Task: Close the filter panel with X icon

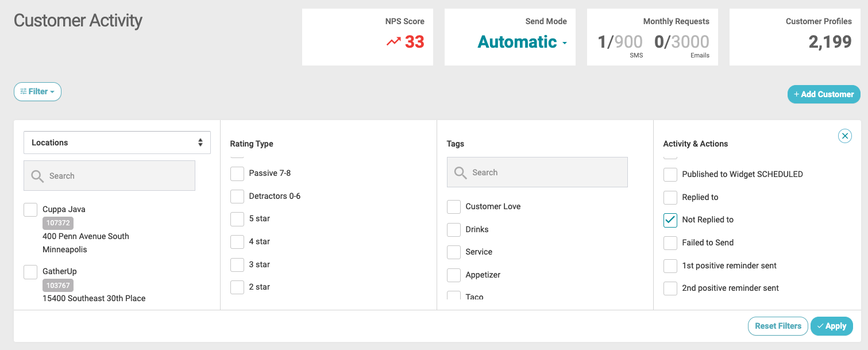Action: [844, 136]
